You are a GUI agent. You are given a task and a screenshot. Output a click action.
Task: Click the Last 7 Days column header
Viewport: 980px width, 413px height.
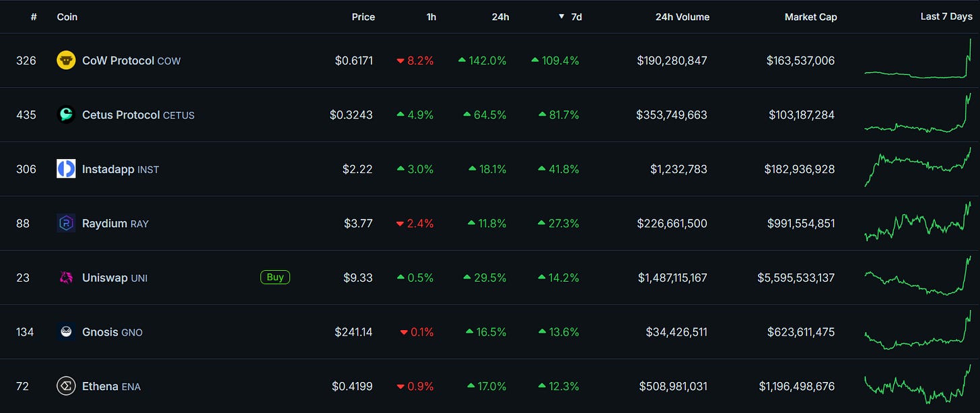(x=946, y=16)
